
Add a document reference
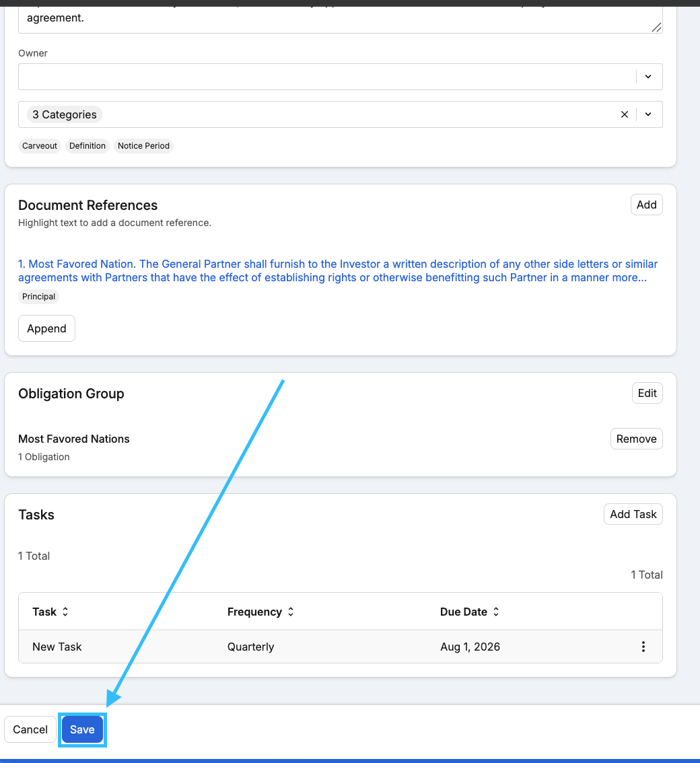646,205
